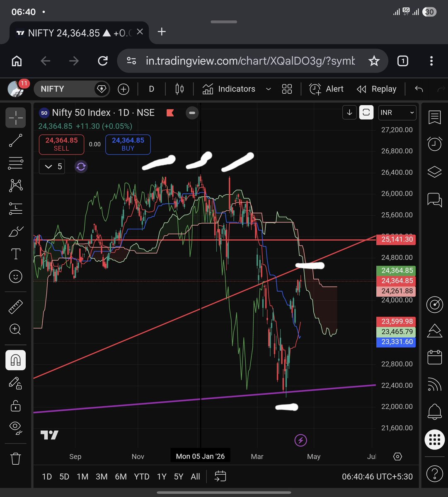This screenshot has height=497, width=448.
Task: Switch to the 1Y range tab
Action: 162,476
